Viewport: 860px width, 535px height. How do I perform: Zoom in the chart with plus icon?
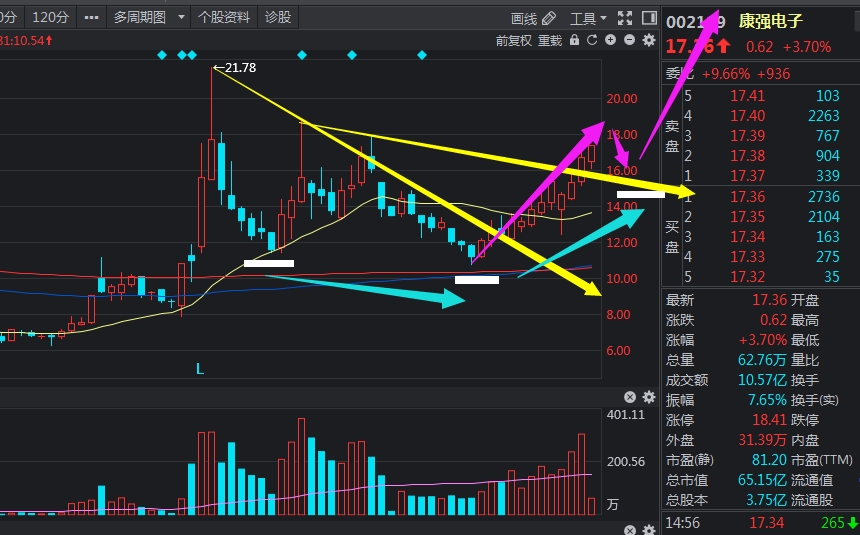(x=611, y=41)
